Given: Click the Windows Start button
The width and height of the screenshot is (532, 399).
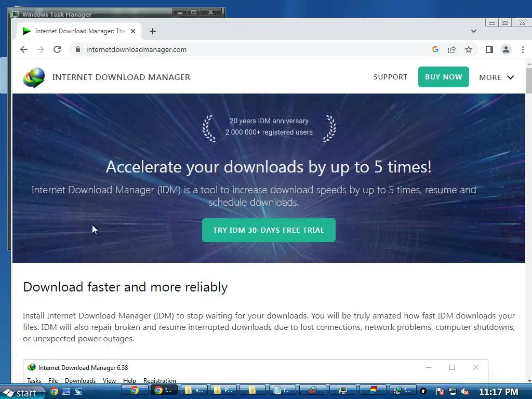Looking at the screenshot, I should coord(22,392).
